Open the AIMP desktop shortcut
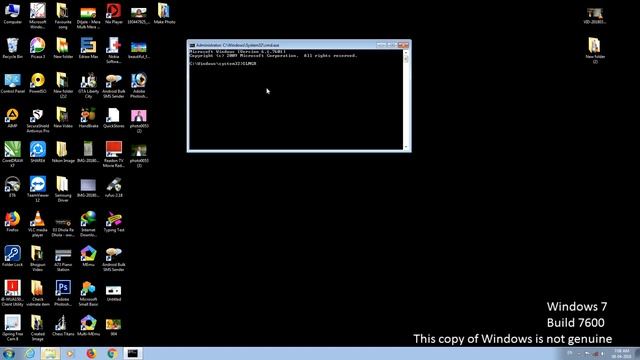Screen dimensions: 640x360 (x=12, y=118)
